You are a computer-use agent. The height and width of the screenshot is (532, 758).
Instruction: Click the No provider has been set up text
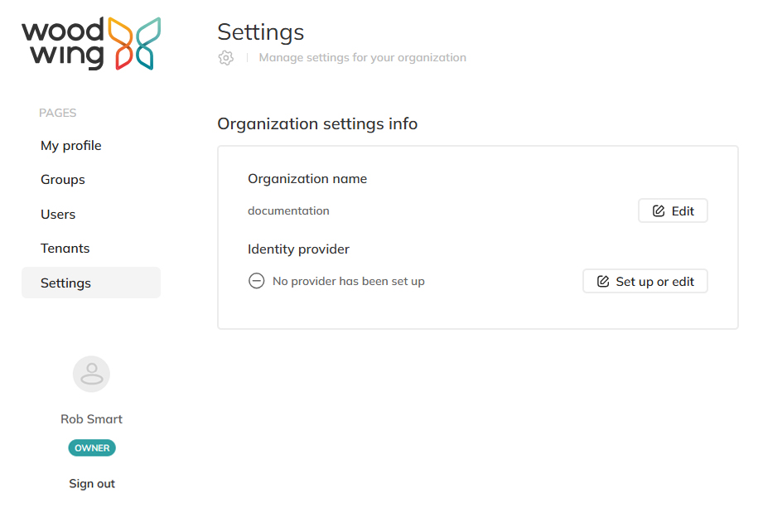pyautogui.click(x=349, y=281)
